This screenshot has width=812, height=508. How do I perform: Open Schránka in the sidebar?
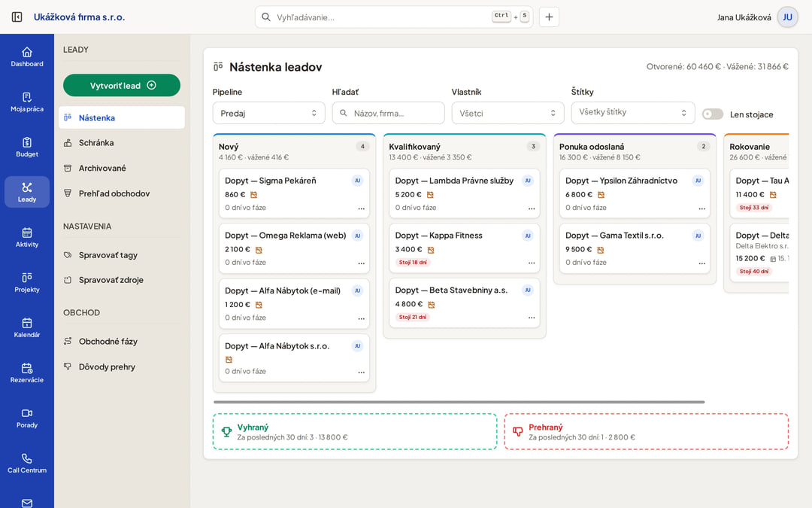122,142
